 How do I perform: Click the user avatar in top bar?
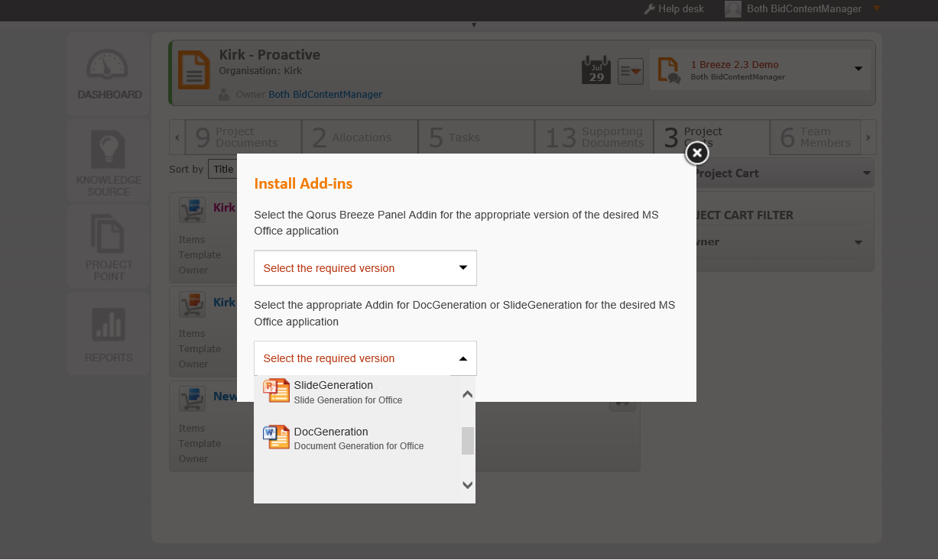[x=733, y=9]
